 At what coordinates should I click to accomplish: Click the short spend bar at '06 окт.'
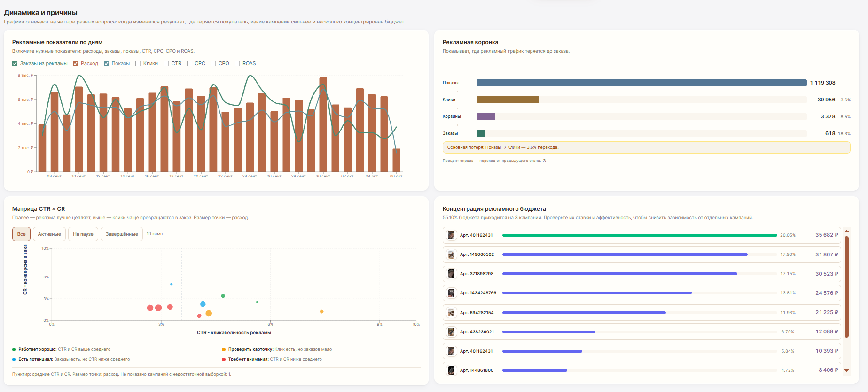pyautogui.click(x=397, y=161)
